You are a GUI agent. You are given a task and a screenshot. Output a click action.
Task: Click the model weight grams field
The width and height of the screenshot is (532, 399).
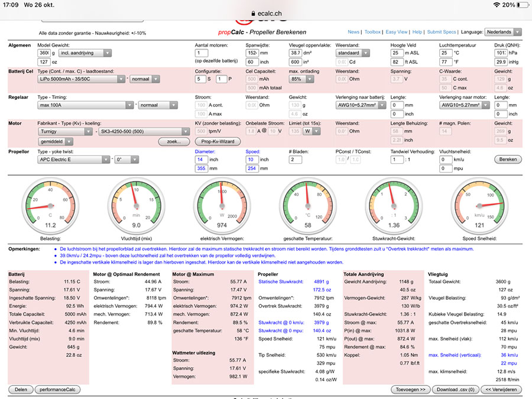44,53
